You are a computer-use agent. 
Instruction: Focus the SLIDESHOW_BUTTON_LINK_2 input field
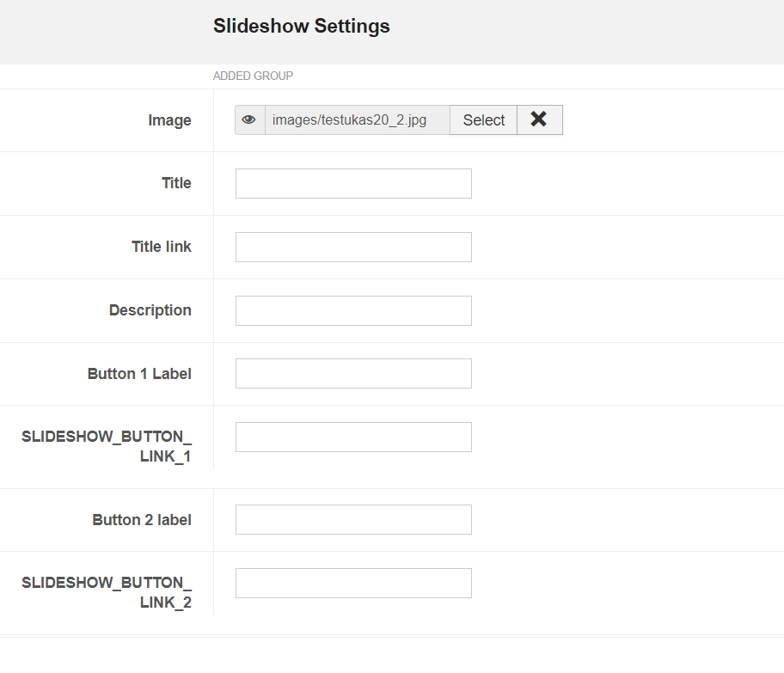(353, 583)
